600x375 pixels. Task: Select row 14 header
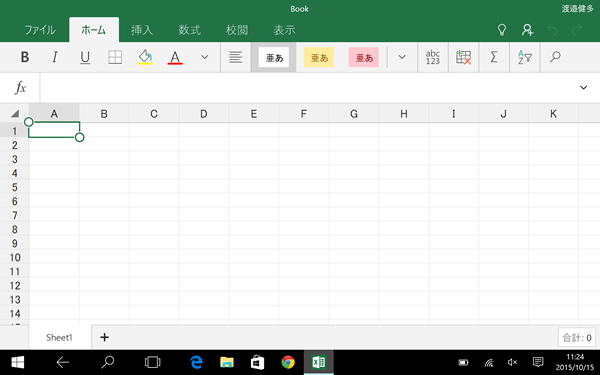(x=15, y=314)
